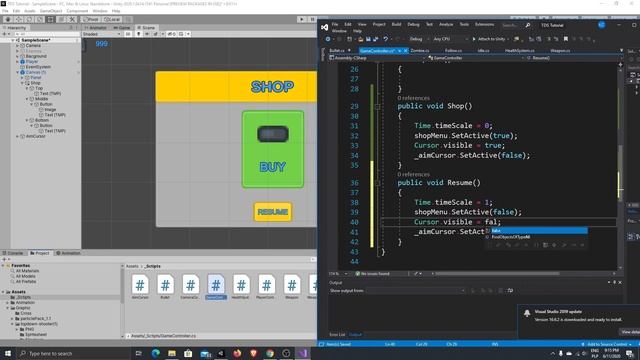Select Bullet script asset in Project panel
The image size is (640, 360).
coord(165,287)
